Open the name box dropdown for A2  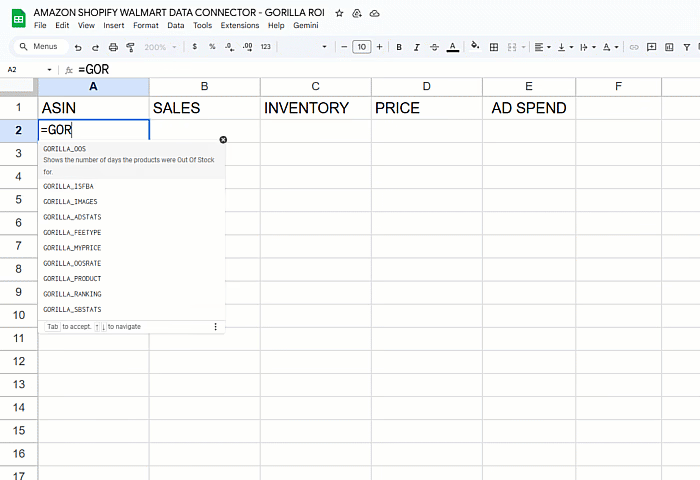point(49,70)
